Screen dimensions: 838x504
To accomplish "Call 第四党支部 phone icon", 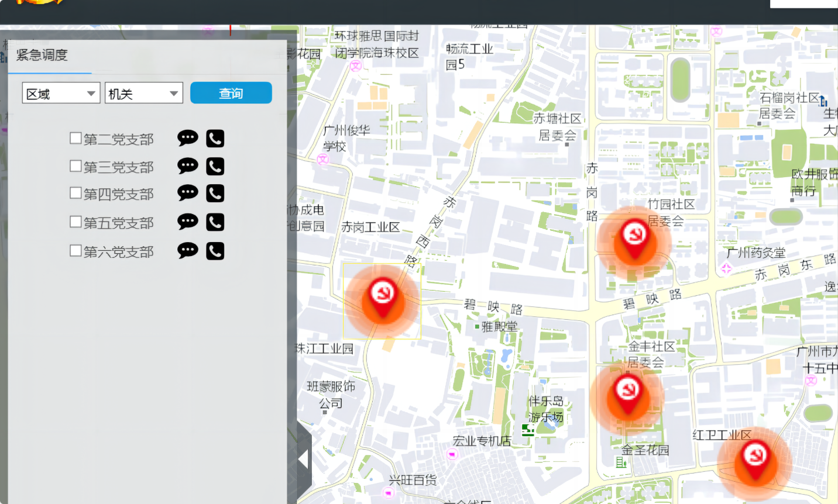I will (215, 193).
